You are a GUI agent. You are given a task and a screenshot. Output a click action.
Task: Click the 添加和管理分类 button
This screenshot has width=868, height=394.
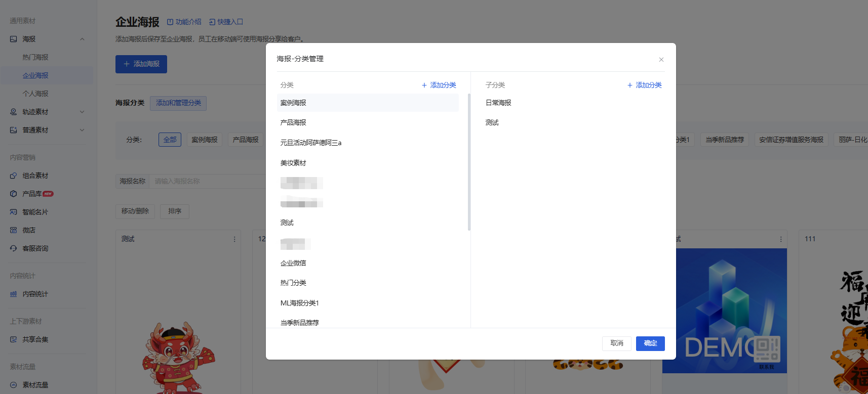178,103
